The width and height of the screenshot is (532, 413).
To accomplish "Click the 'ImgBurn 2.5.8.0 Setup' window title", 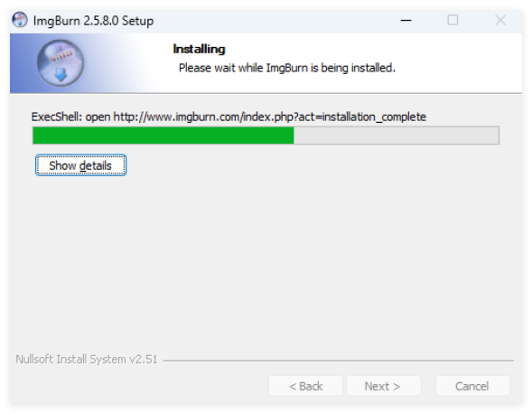I will 93,21.
